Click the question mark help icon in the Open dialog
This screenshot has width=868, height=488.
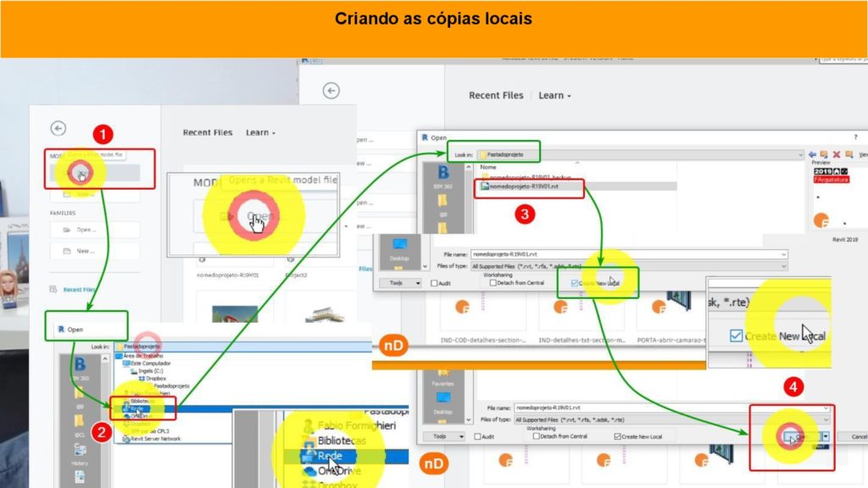pyautogui.click(x=854, y=136)
